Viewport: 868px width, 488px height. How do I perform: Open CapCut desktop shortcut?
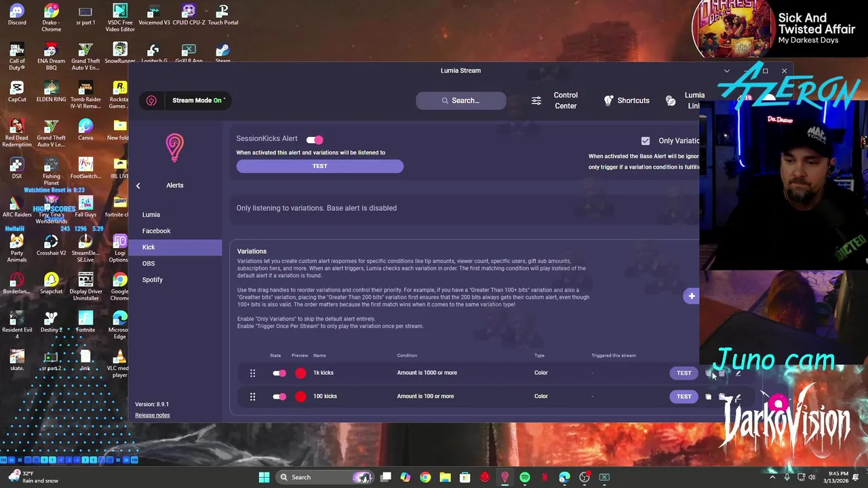pyautogui.click(x=17, y=92)
